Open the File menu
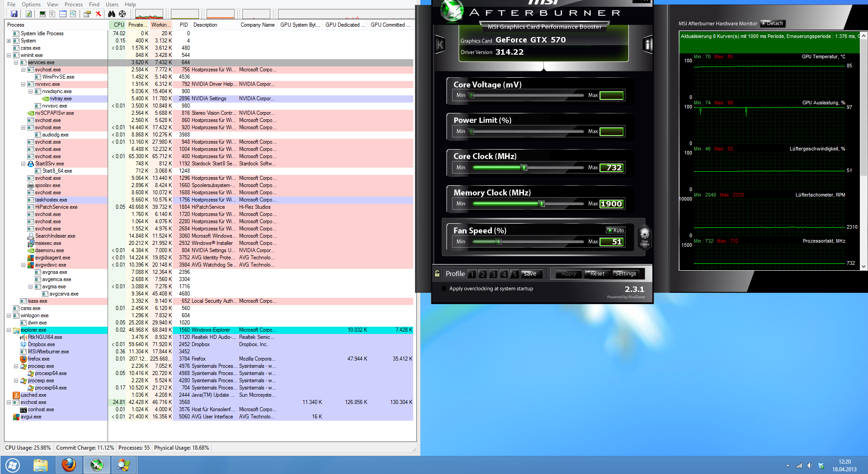 click(11, 5)
